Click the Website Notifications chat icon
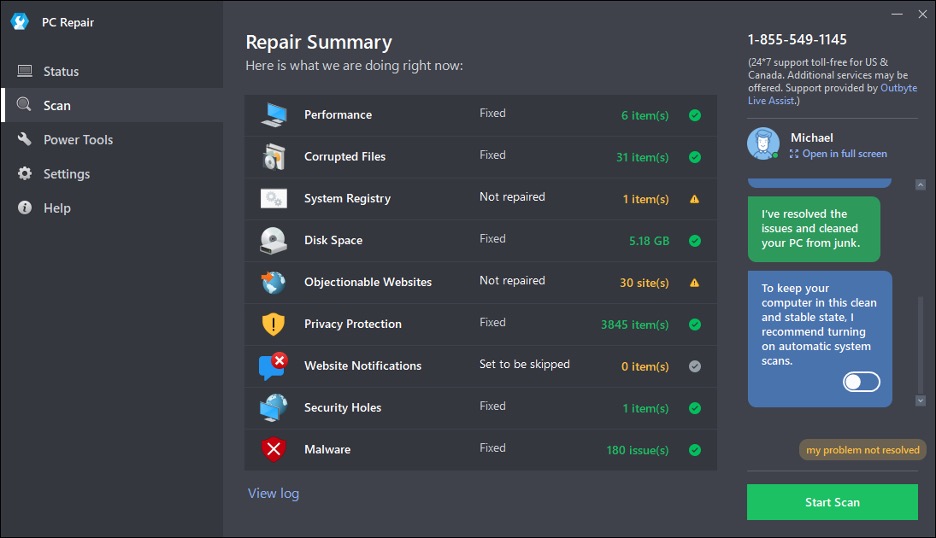936x538 pixels. (274, 366)
